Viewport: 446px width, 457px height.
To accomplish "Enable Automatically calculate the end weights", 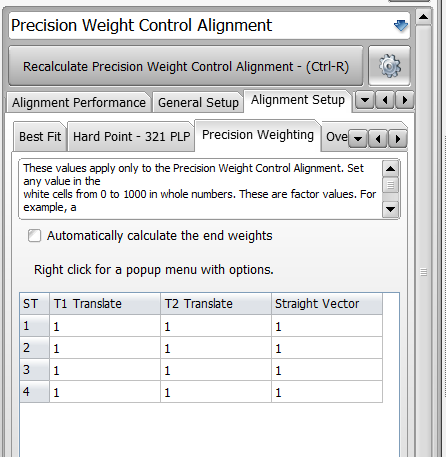I will pyautogui.click(x=35, y=236).
